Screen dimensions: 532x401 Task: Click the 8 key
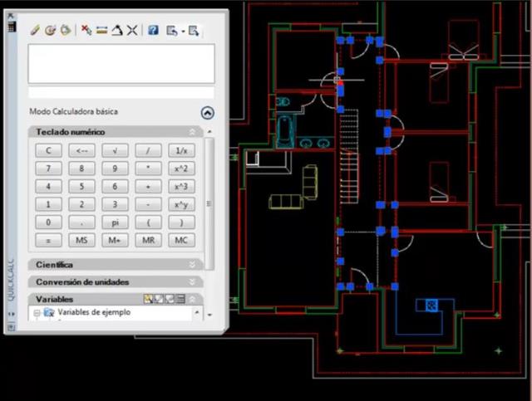point(81,169)
